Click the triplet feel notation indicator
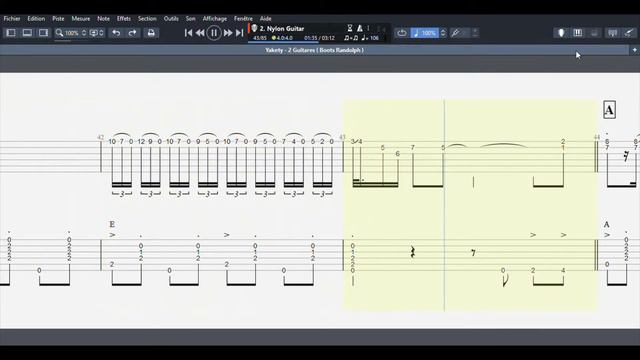Viewport: 640px width, 360px height. 351,38
